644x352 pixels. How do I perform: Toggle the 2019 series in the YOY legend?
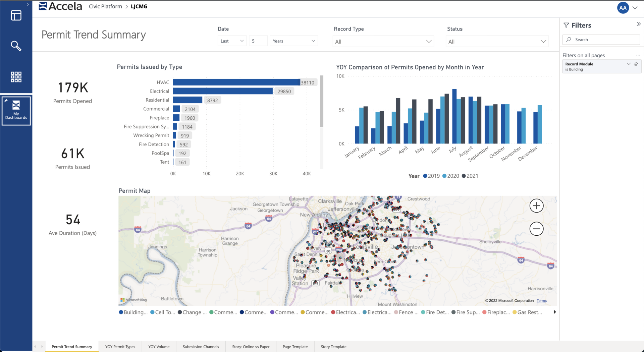(x=431, y=176)
